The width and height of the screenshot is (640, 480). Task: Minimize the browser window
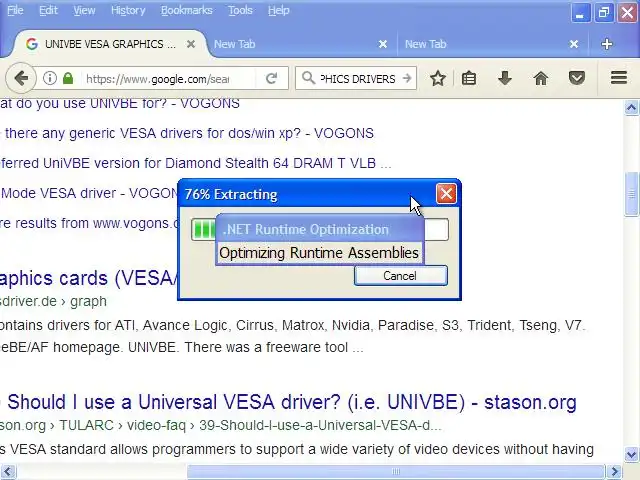tap(580, 13)
